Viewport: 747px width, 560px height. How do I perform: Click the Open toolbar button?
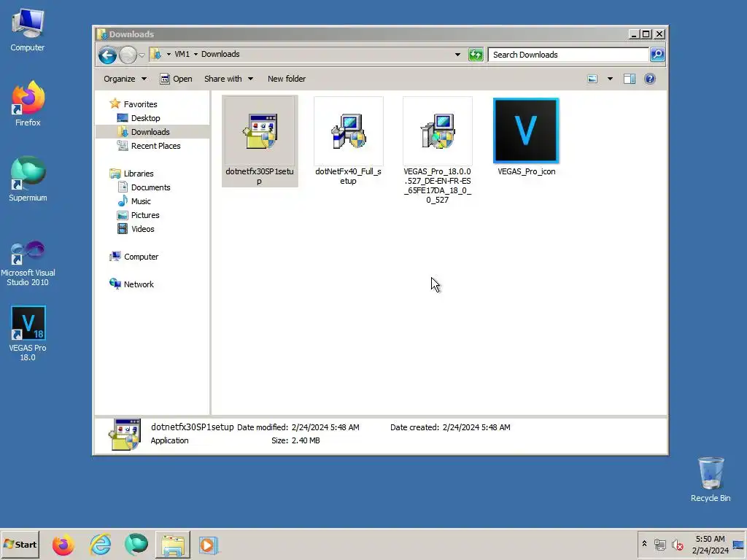click(177, 79)
